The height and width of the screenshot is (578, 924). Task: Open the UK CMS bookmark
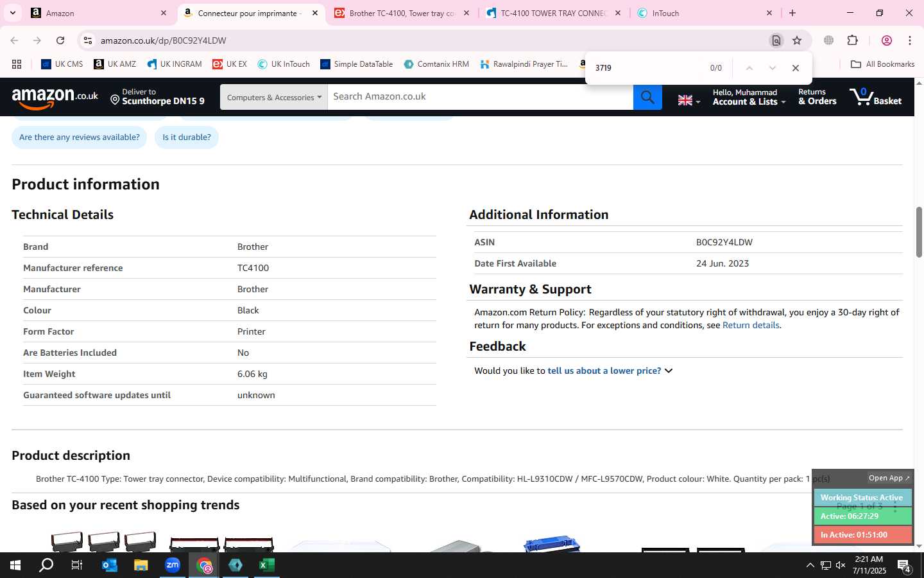[x=62, y=64]
